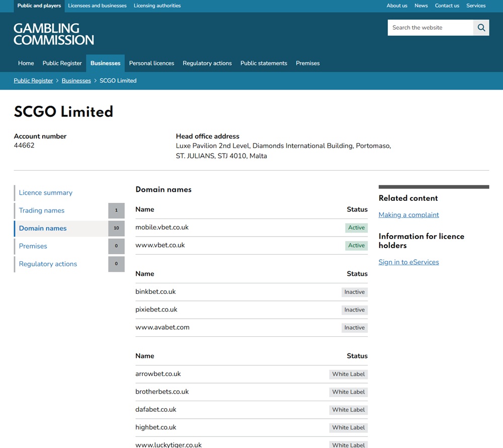The height and width of the screenshot is (448, 503).
Task: Click White Label status of dafabet.co.uk
Action: 349,410
